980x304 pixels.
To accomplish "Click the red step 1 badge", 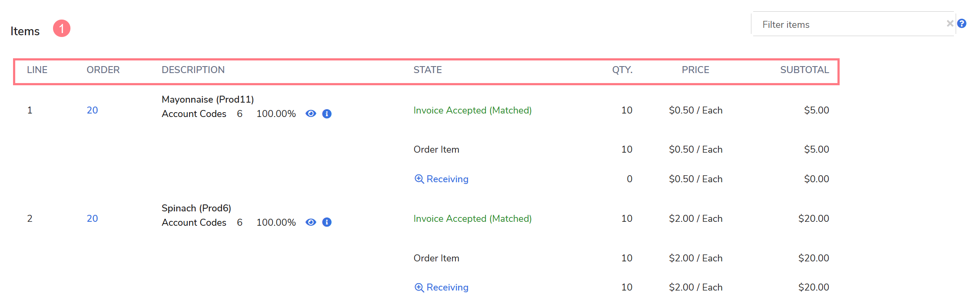I will click(62, 29).
